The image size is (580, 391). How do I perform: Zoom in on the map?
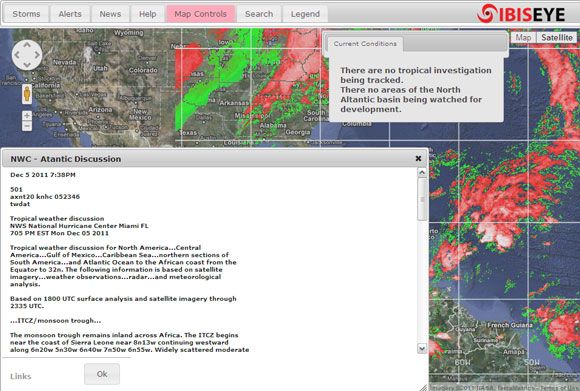tap(27, 115)
